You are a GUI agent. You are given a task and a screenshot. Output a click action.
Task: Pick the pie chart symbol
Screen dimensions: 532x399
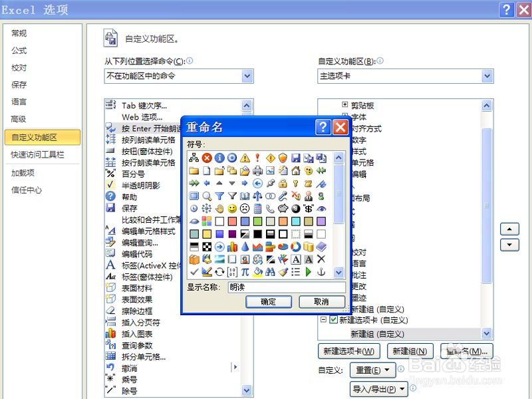point(283,247)
